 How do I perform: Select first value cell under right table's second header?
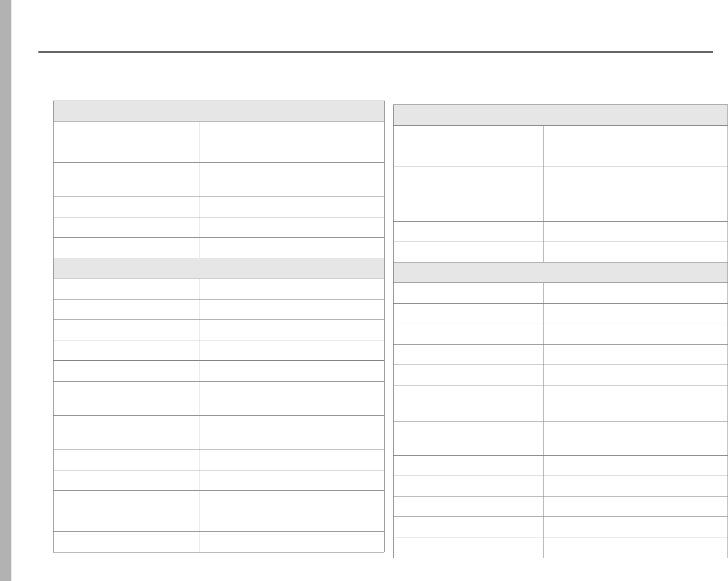[636, 293]
